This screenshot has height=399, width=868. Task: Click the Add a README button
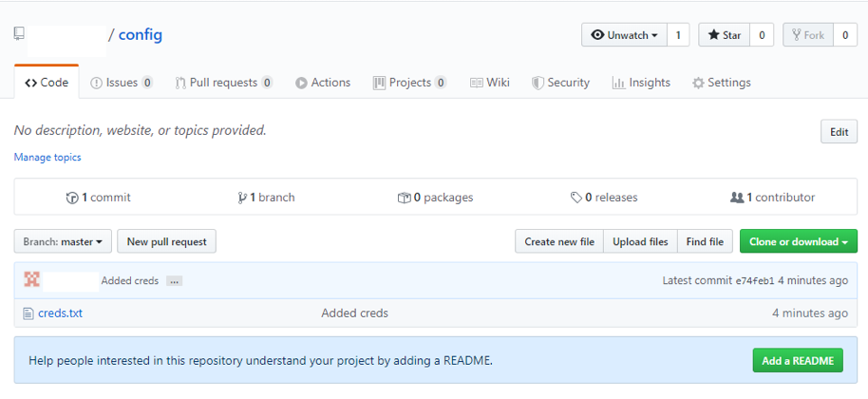coord(798,360)
